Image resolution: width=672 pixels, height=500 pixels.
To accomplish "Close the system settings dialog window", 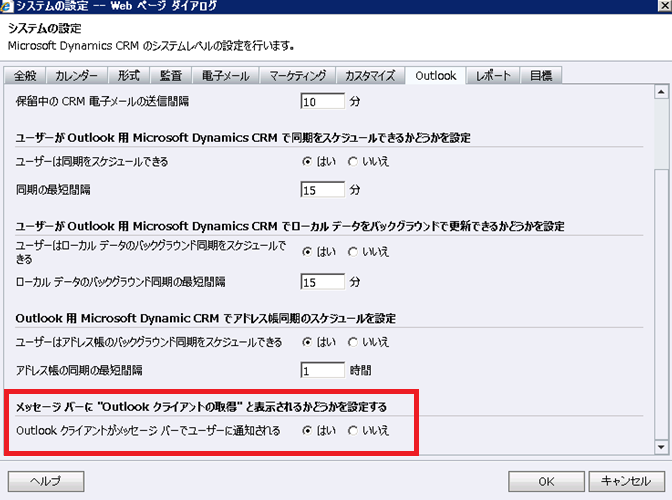I will point(665,6).
